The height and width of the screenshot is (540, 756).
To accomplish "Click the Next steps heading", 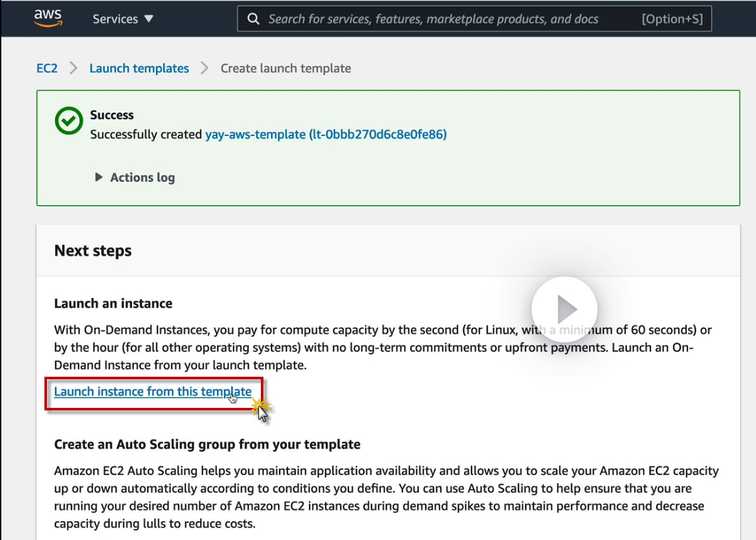I will point(93,251).
